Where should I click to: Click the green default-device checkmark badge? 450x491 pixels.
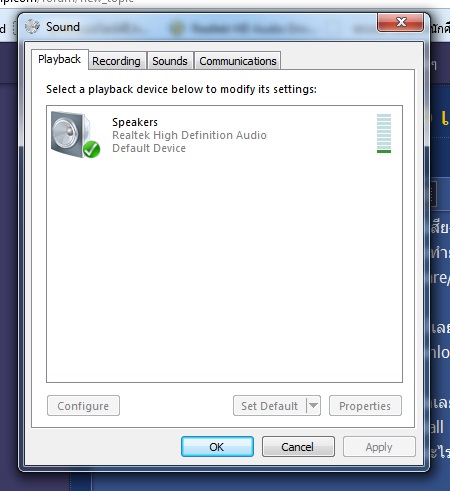coord(91,149)
